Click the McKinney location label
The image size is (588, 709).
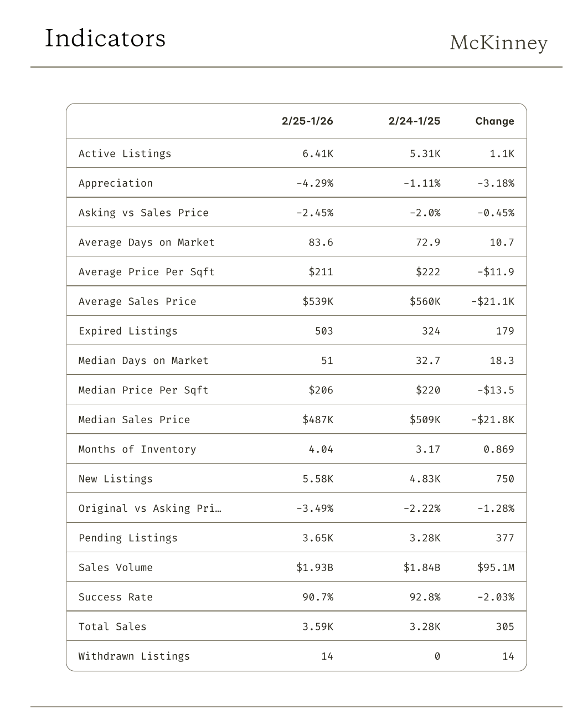click(498, 43)
